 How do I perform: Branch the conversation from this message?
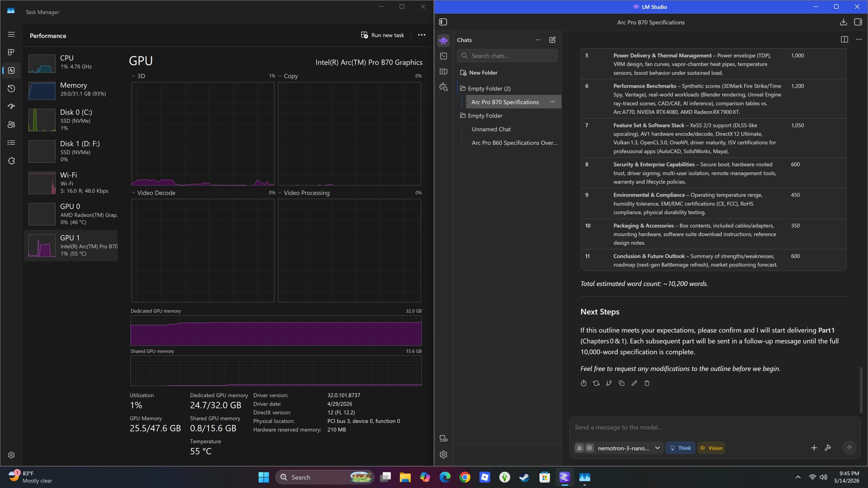click(x=609, y=383)
